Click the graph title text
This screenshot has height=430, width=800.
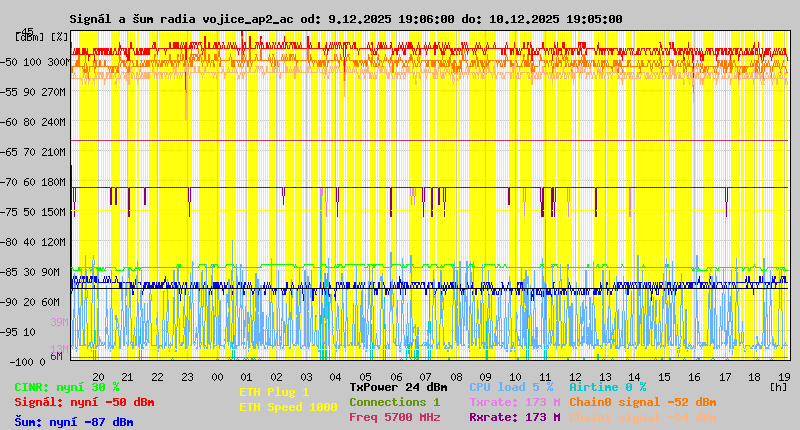click(346, 19)
